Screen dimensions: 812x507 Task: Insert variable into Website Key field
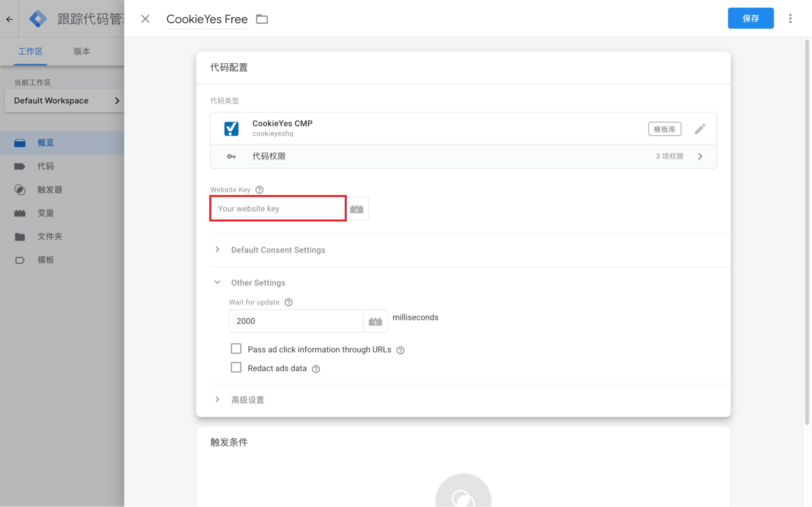(357, 209)
